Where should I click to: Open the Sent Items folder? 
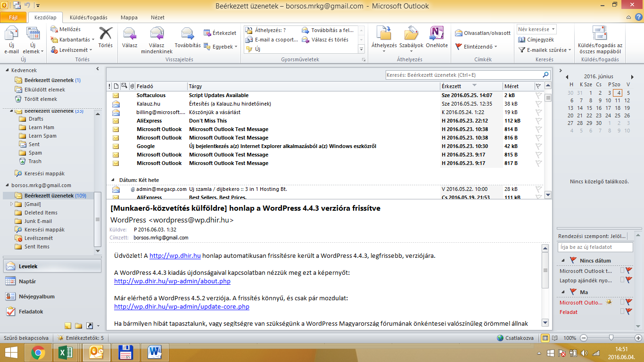37,247
